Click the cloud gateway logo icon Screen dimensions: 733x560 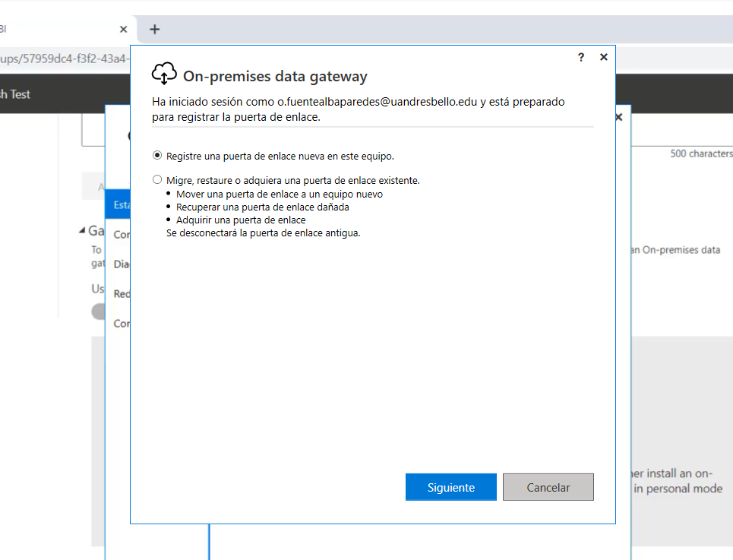point(164,74)
